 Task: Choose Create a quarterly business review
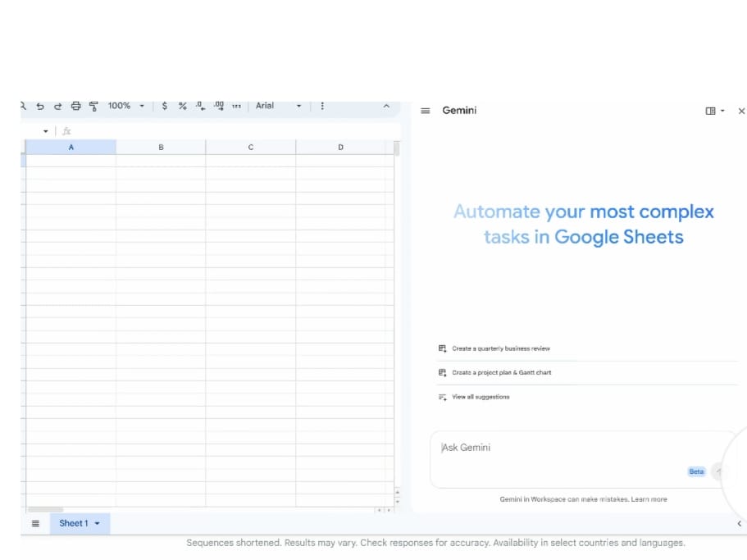click(x=500, y=348)
